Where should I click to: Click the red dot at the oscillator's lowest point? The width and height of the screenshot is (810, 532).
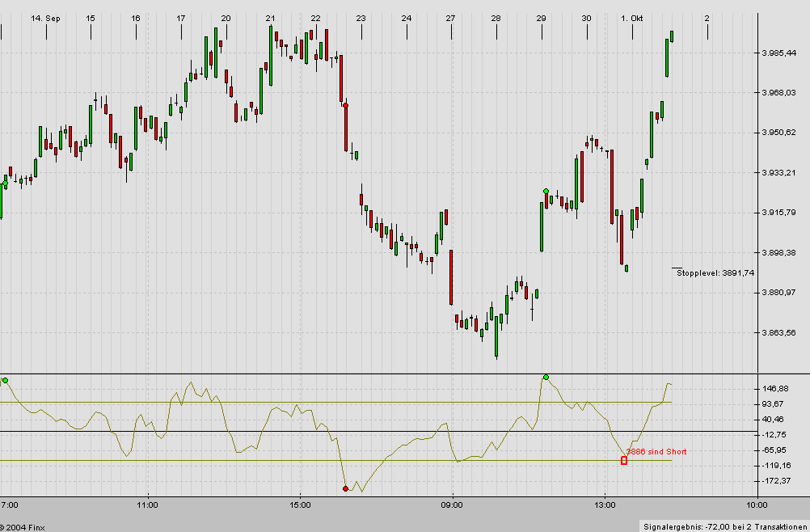click(x=346, y=488)
